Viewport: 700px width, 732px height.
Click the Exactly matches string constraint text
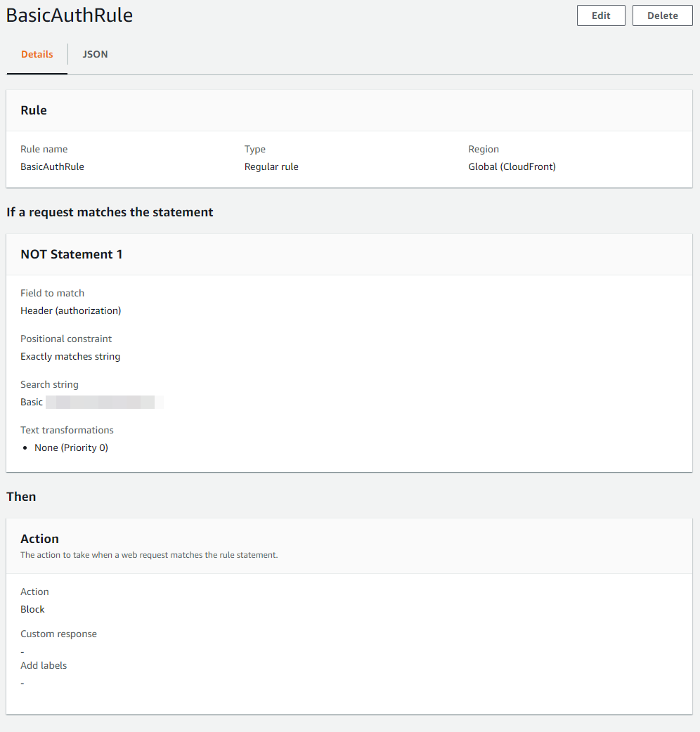(x=70, y=356)
